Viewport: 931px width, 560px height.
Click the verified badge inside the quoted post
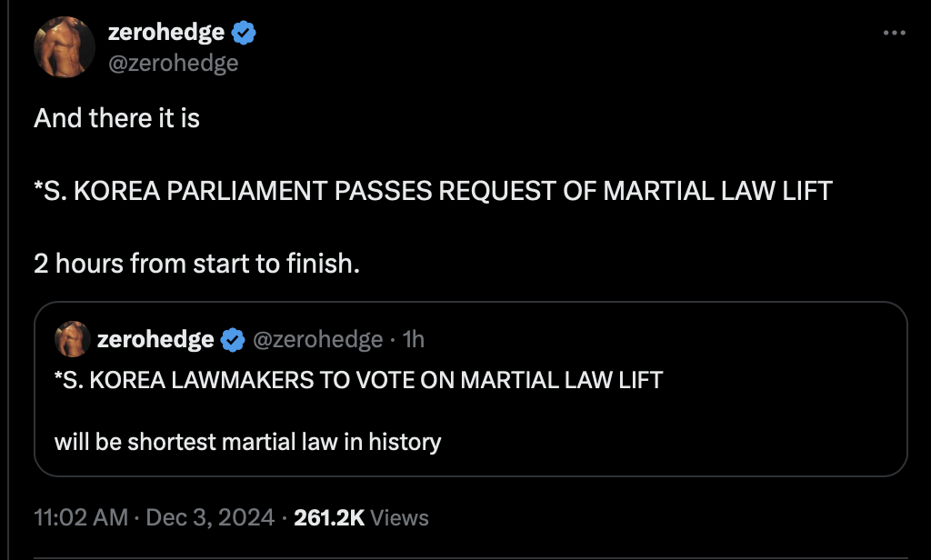click(233, 340)
